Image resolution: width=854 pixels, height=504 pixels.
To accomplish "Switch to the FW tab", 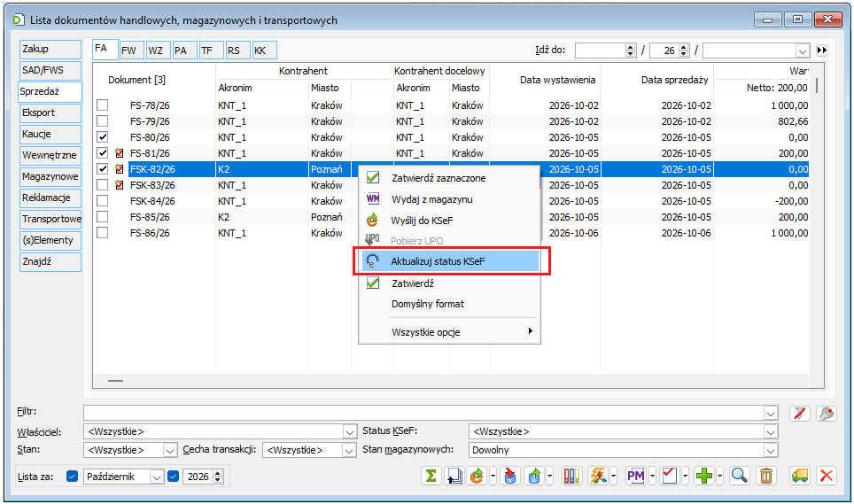I will (x=131, y=50).
